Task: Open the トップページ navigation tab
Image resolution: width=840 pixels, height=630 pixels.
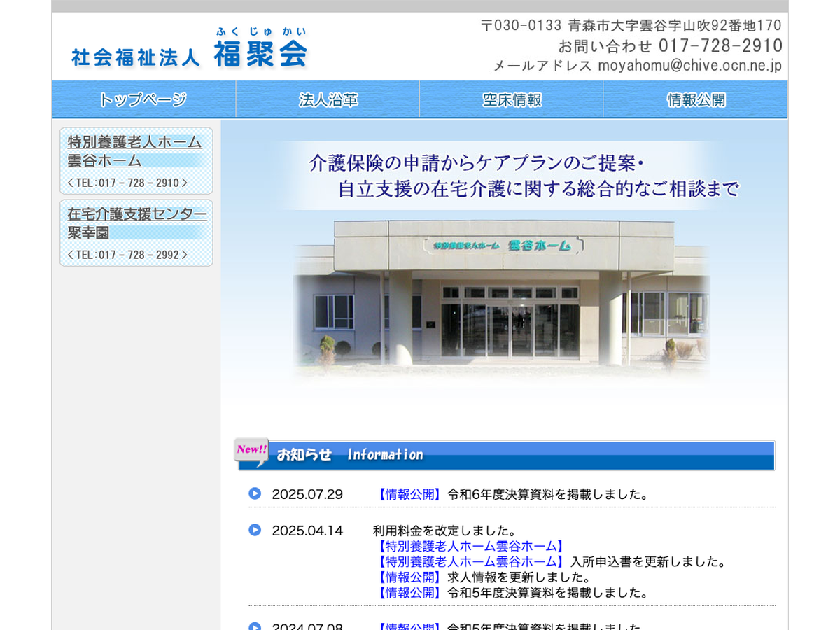Action: 143,99
